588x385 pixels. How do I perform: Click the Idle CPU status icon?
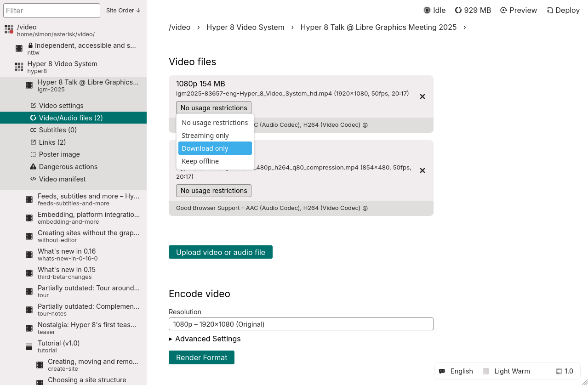tap(427, 10)
